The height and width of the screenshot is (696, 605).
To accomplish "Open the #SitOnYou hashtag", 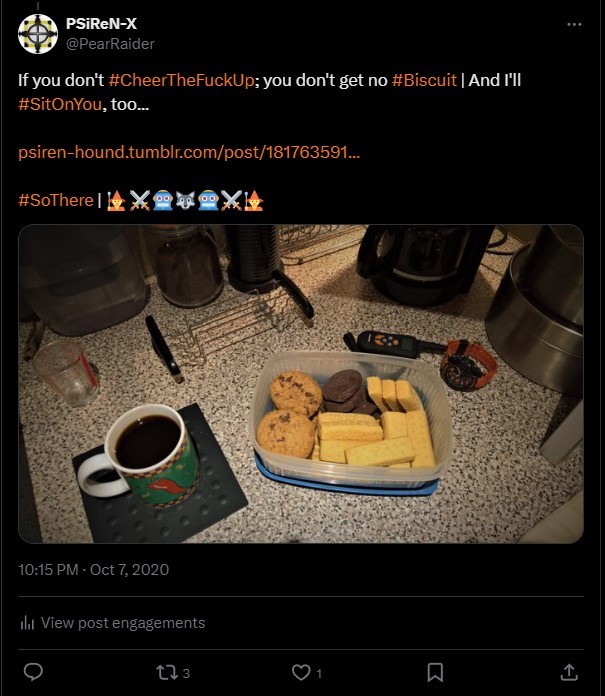I will click(x=60, y=104).
